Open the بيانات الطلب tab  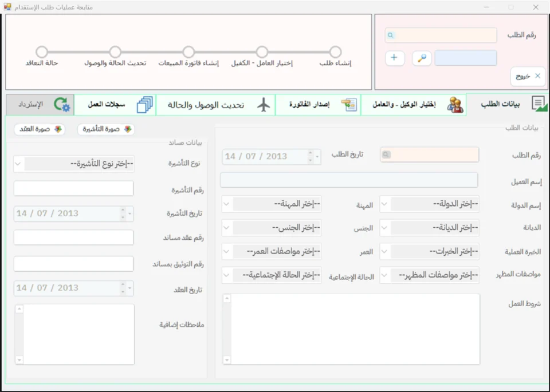(507, 104)
